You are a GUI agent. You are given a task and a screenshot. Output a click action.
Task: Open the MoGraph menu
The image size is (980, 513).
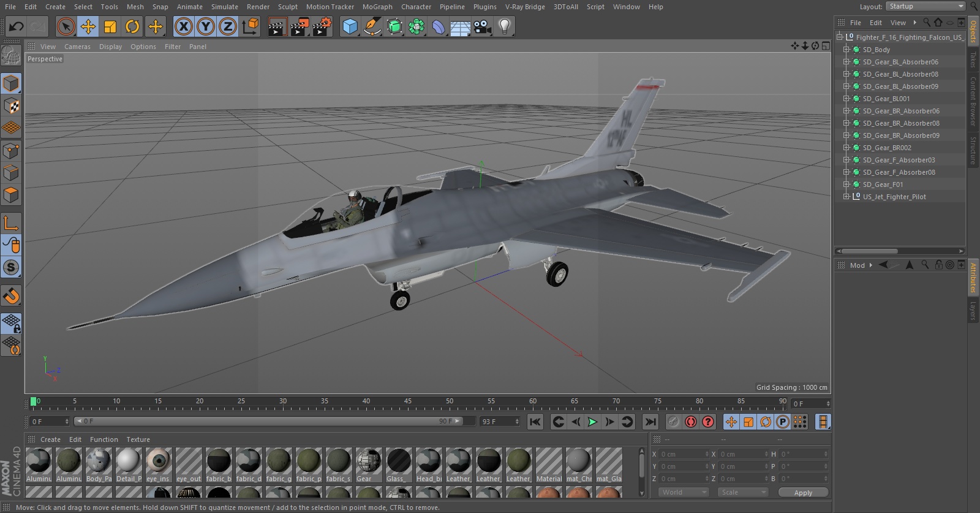[377, 7]
